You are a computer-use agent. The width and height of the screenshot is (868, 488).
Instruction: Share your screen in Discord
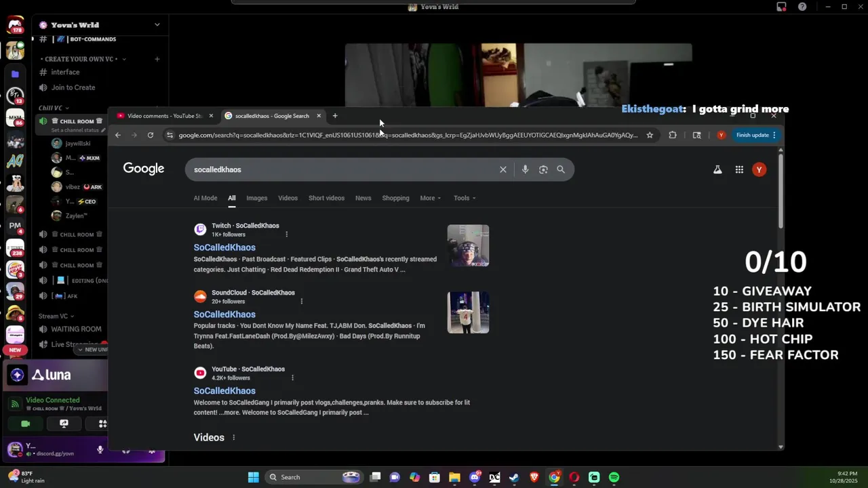click(x=64, y=424)
